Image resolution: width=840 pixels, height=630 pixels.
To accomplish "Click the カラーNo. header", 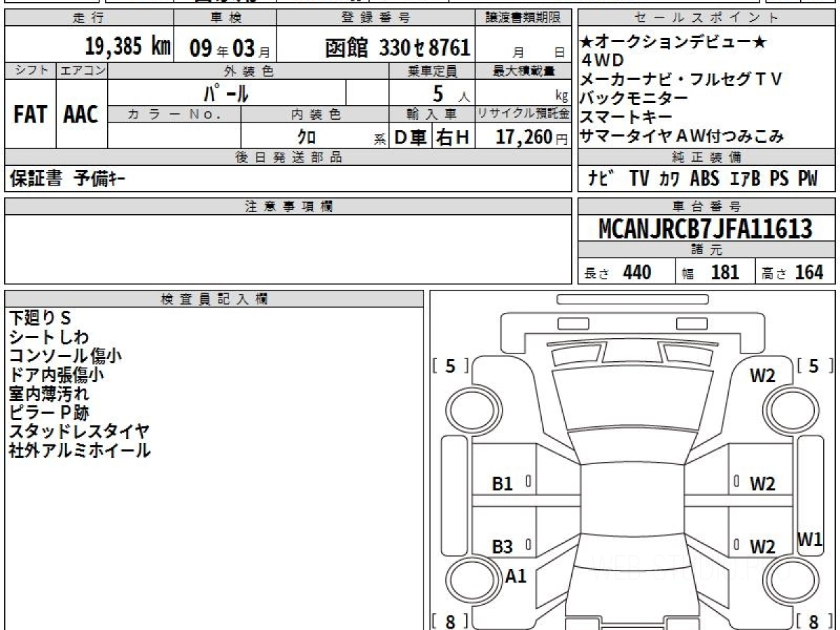I will (174, 114).
